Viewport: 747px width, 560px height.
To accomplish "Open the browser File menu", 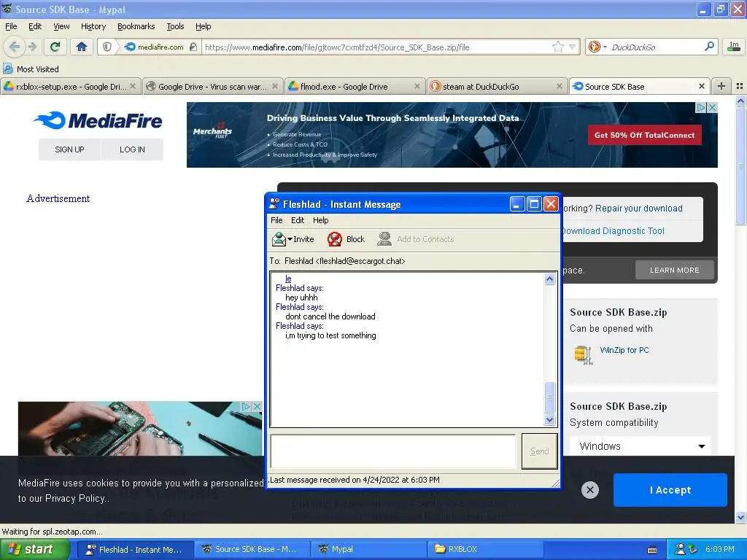I will tap(11, 26).
